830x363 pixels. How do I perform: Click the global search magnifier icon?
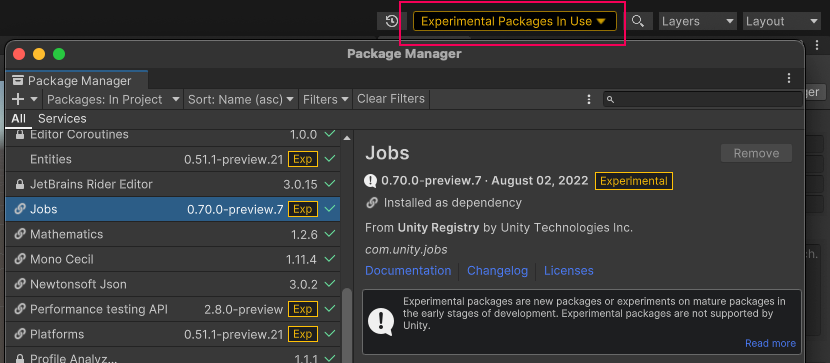[638, 22]
